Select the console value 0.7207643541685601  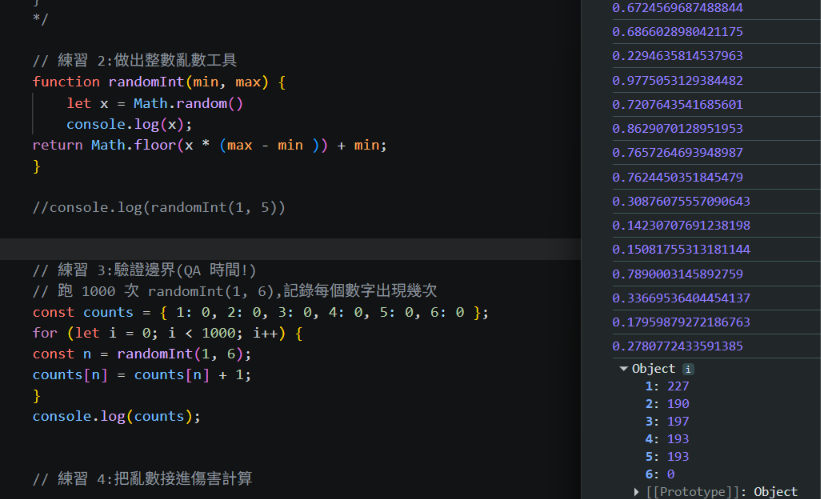click(678, 105)
